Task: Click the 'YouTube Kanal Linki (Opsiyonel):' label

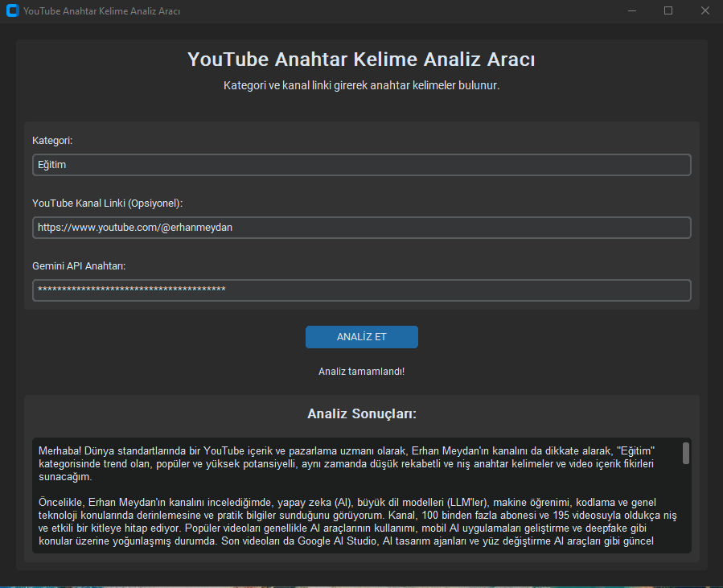Action: pos(108,204)
